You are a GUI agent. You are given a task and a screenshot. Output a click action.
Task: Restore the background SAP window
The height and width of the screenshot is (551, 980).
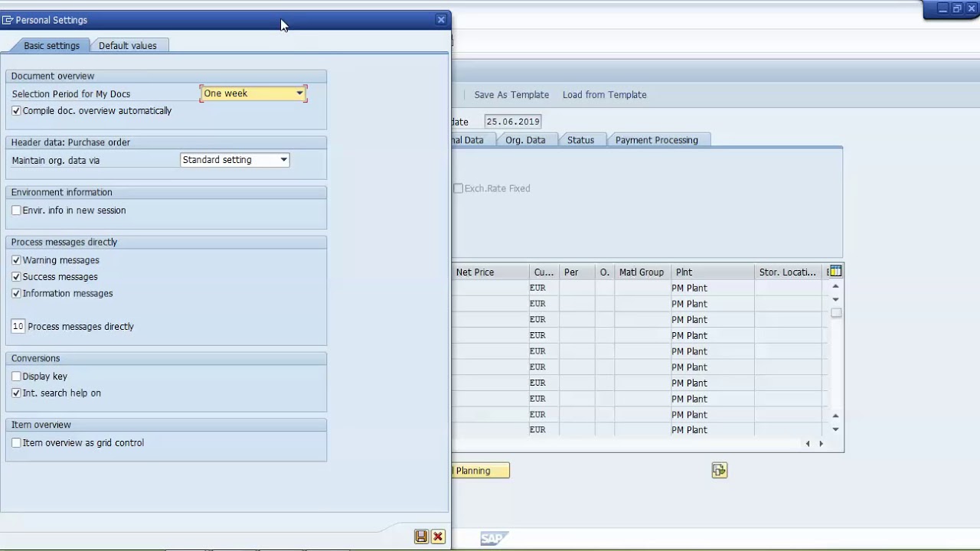pyautogui.click(x=957, y=8)
